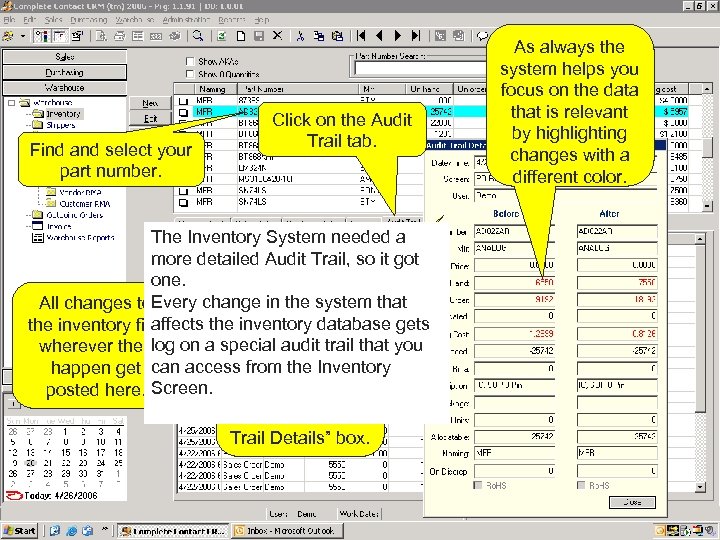Viewport: 720px width, 540px height.
Task: Click the Paste clipboard toolbar icon
Action: tap(337, 36)
